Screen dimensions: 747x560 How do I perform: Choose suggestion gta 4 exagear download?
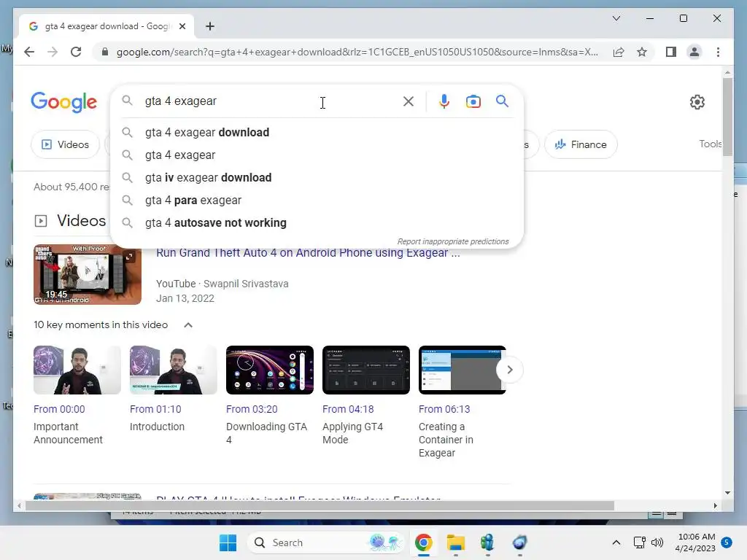[317, 133]
